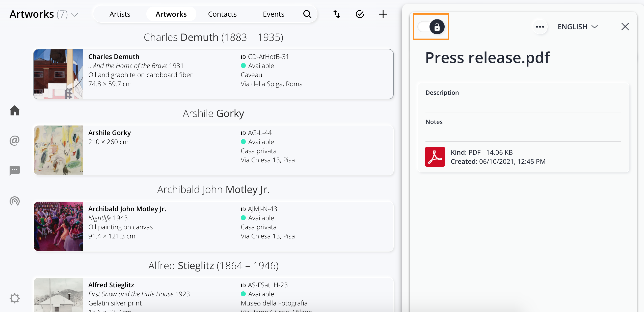Open the broadcast signal sidebar icon
This screenshot has width=644, height=312.
pos(15,201)
